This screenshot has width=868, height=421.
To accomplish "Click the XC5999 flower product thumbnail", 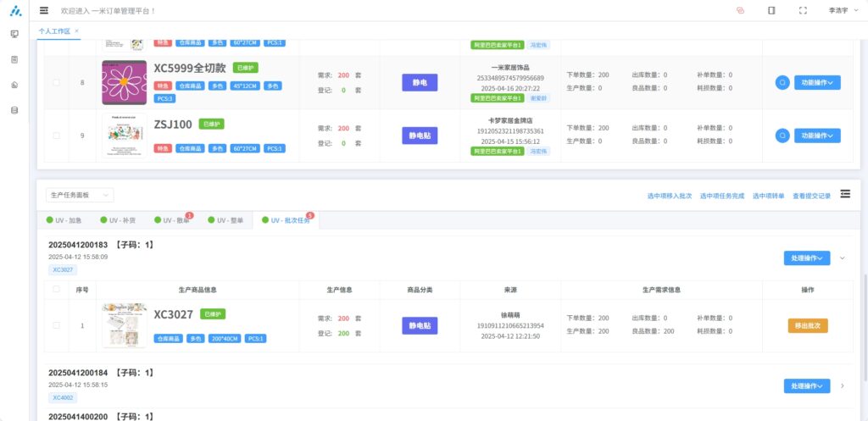I will coord(124,83).
